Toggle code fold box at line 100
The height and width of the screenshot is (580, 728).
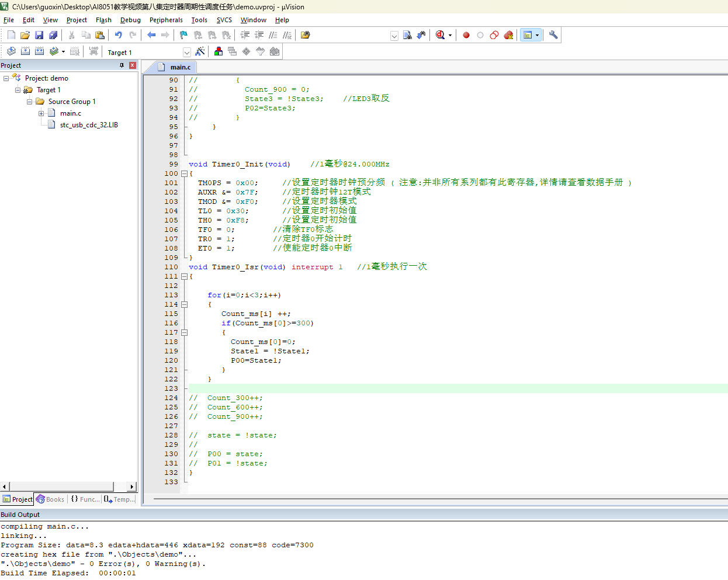tap(184, 173)
